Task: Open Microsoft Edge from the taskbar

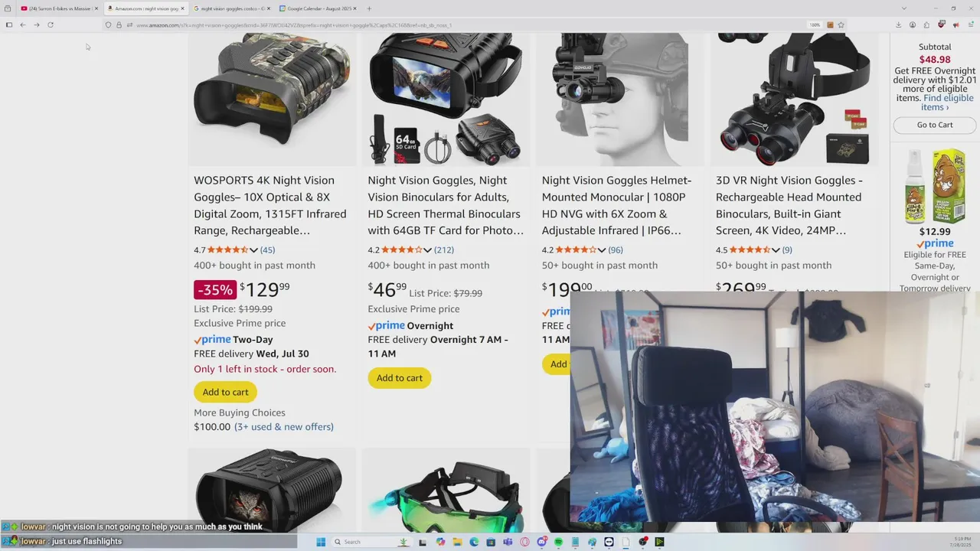Action: 474,542
